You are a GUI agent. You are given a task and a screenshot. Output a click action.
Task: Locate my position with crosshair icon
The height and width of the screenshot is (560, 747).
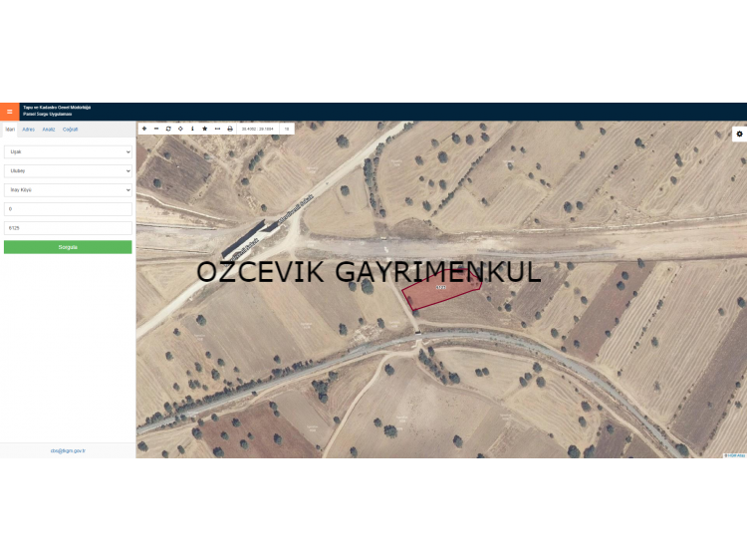click(x=180, y=129)
